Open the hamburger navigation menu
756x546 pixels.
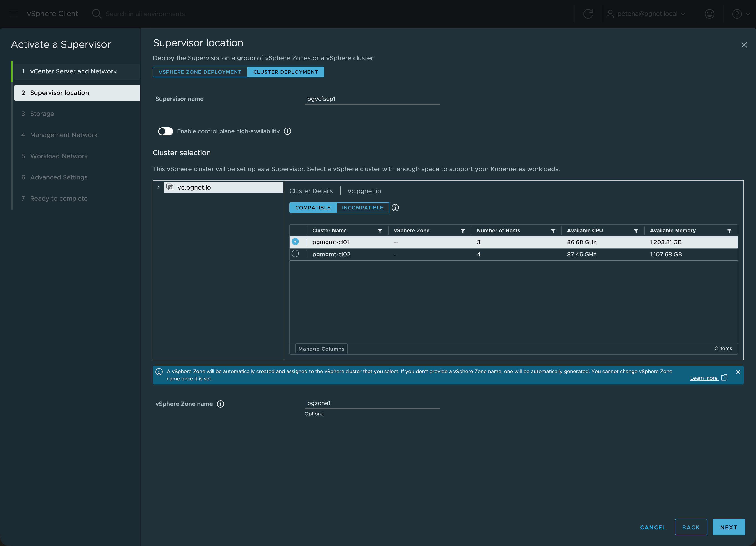[x=13, y=14]
